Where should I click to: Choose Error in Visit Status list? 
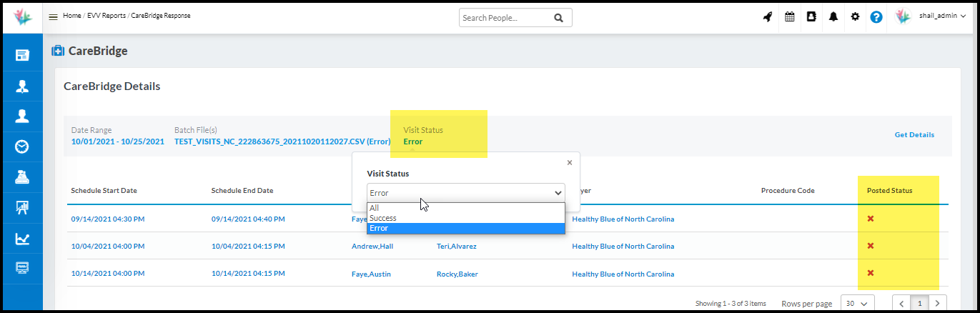[465, 228]
